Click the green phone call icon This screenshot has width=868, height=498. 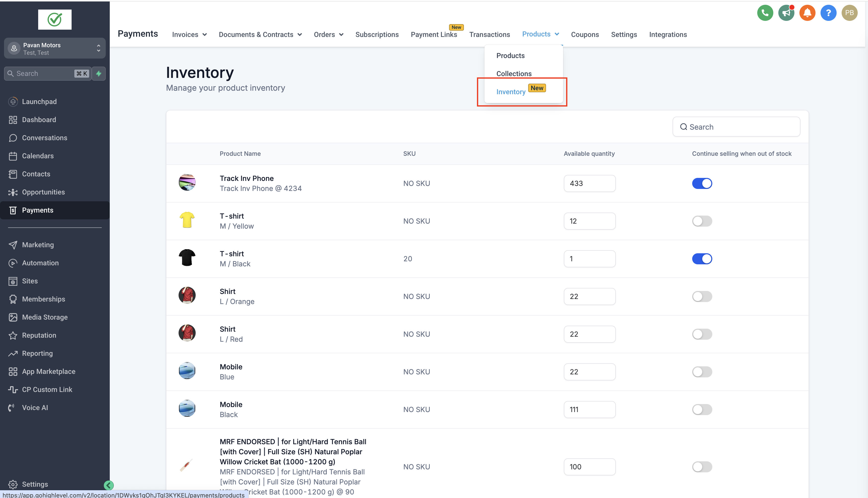[x=765, y=13]
